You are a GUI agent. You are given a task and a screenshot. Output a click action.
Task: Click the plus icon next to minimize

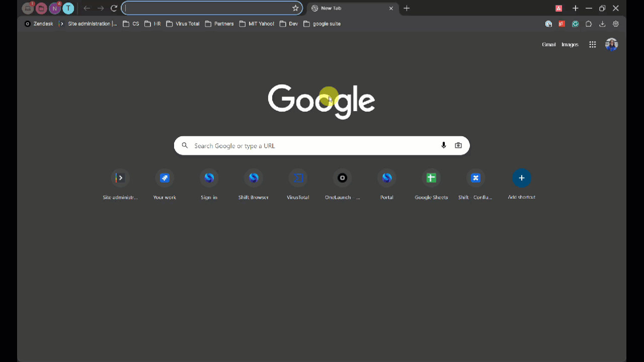[x=575, y=8]
